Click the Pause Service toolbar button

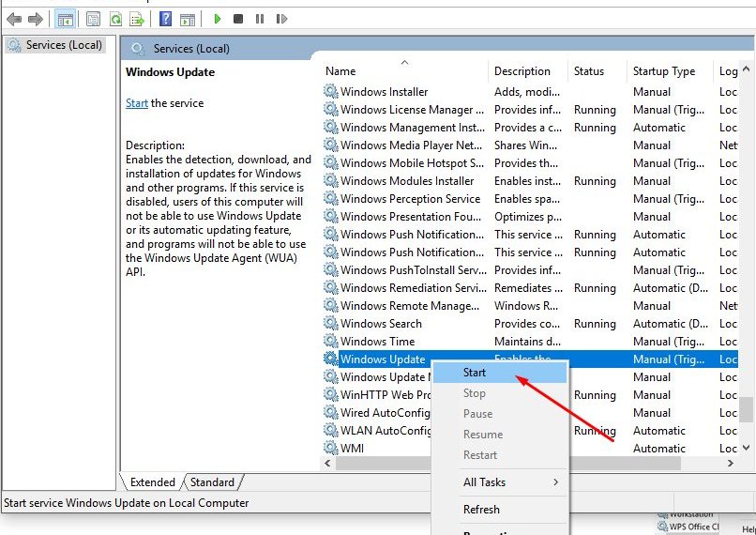pyautogui.click(x=260, y=19)
